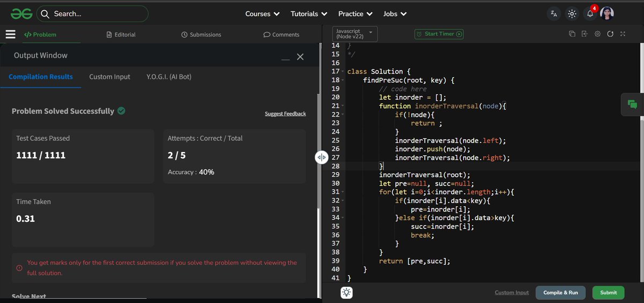
Task: Open the Javascript language selector
Action: [354, 34]
